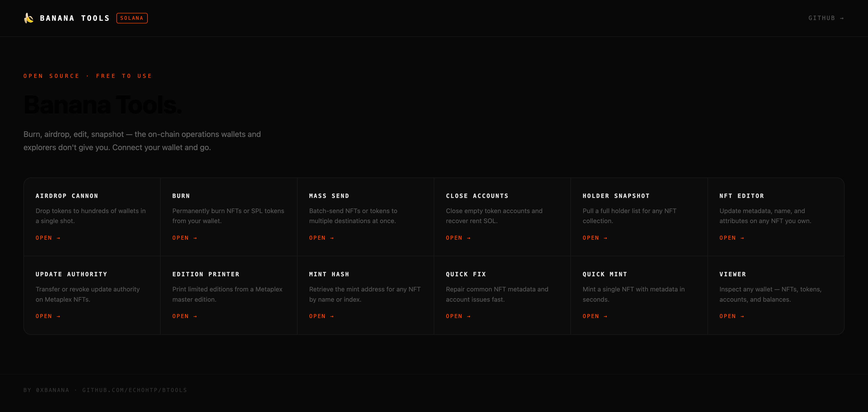This screenshot has height=412, width=868.
Task: Open the Edition Printer tool
Action: tap(185, 316)
